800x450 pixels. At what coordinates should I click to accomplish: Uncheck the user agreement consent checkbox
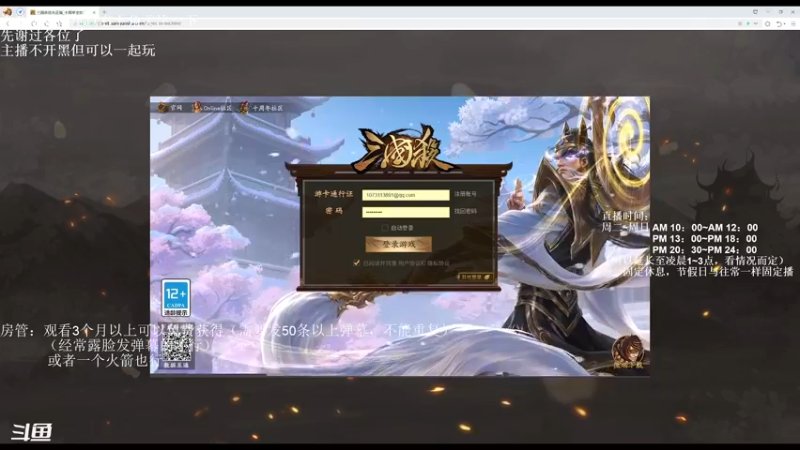click(357, 263)
